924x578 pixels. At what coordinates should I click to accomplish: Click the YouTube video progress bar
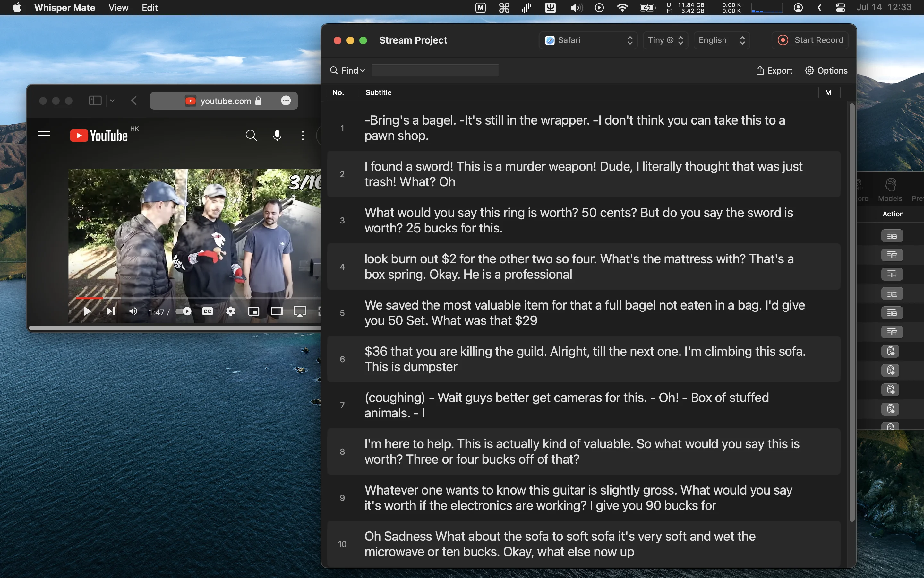pyautogui.click(x=198, y=298)
